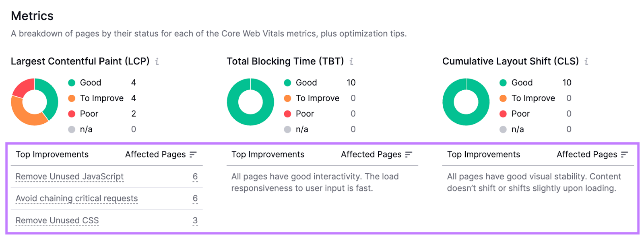This screenshot has height=239, width=644.
Task: Click the sort icon in TBT Affected Pages column
Action: click(x=409, y=154)
